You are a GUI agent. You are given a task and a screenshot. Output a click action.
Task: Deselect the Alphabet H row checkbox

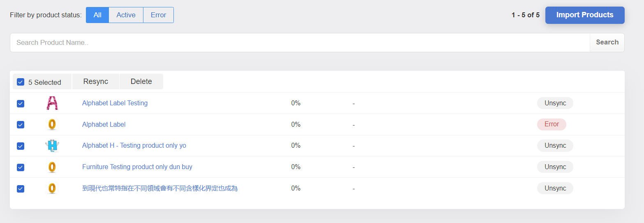pyautogui.click(x=21, y=146)
